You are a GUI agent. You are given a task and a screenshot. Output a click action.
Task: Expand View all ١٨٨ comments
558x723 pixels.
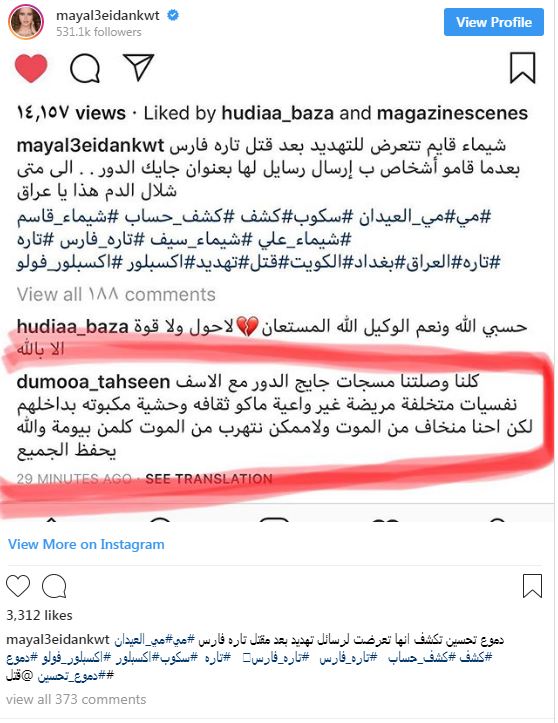point(116,294)
